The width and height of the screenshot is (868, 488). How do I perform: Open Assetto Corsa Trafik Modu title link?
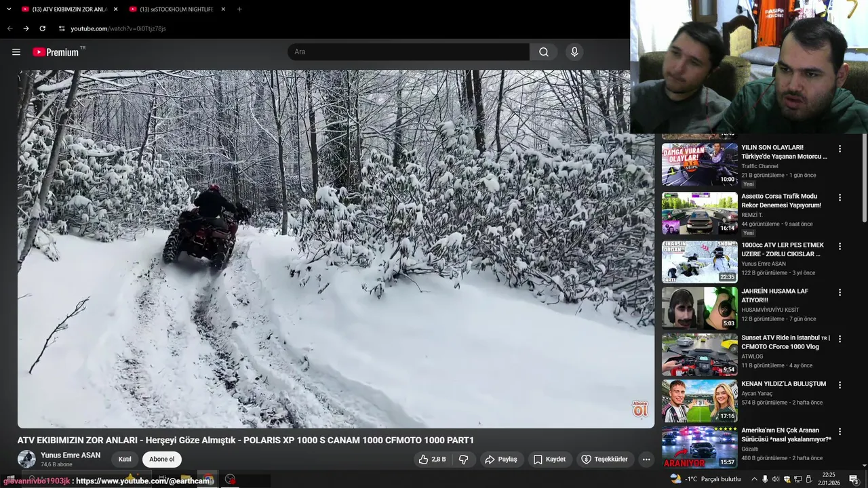pos(781,201)
